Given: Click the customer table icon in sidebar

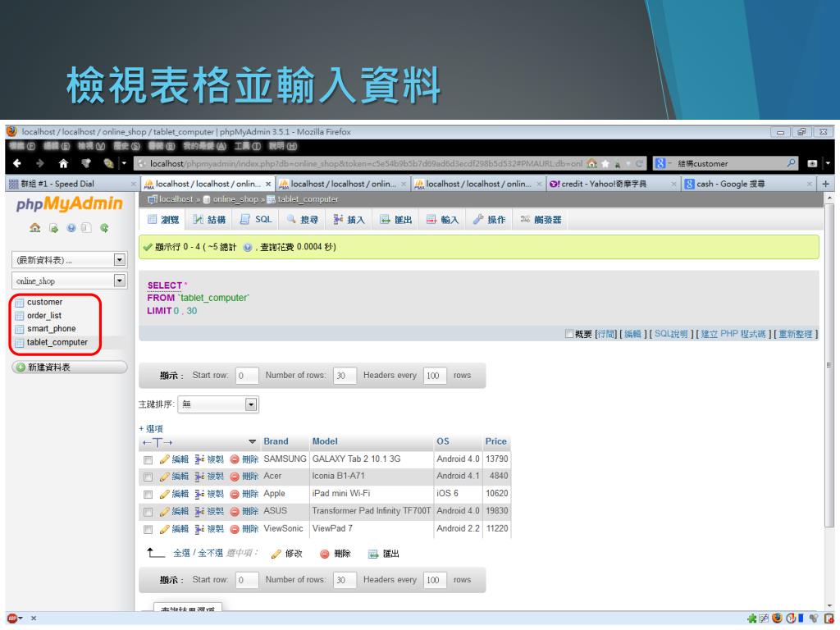Looking at the screenshot, I should (20, 302).
